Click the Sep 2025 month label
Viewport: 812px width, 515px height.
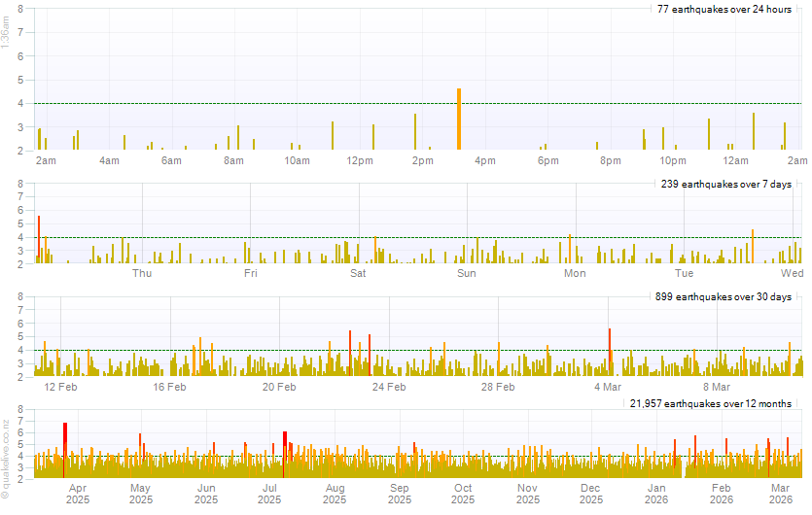click(399, 494)
